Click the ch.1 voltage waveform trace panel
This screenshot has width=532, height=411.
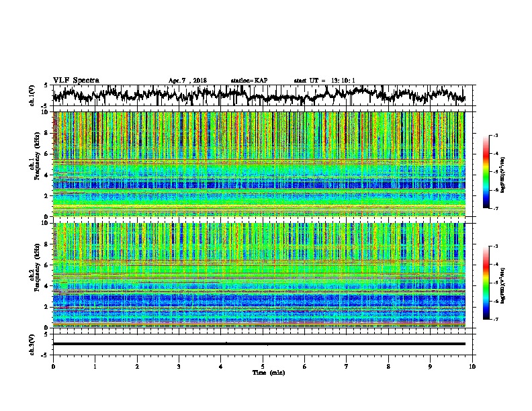pyautogui.click(x=262, y=95)
